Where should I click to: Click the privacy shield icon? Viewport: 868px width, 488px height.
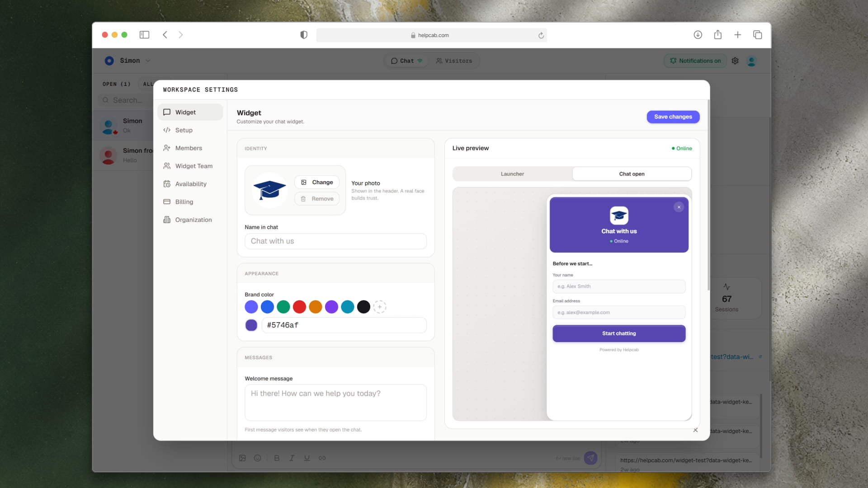(304, 35)
